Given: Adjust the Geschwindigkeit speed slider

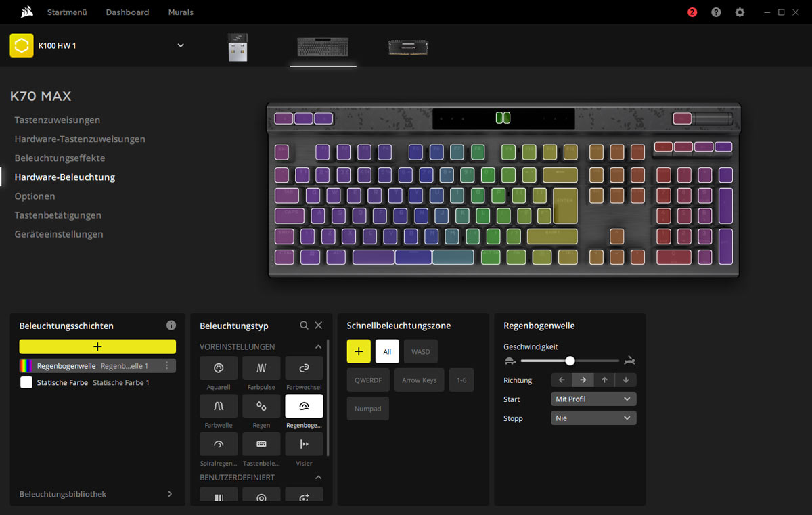Looking at the screenshot, I should point(570,361).
